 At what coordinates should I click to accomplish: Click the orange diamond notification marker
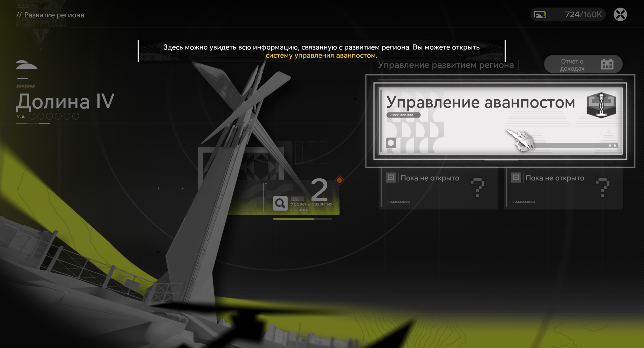point(339,180)
